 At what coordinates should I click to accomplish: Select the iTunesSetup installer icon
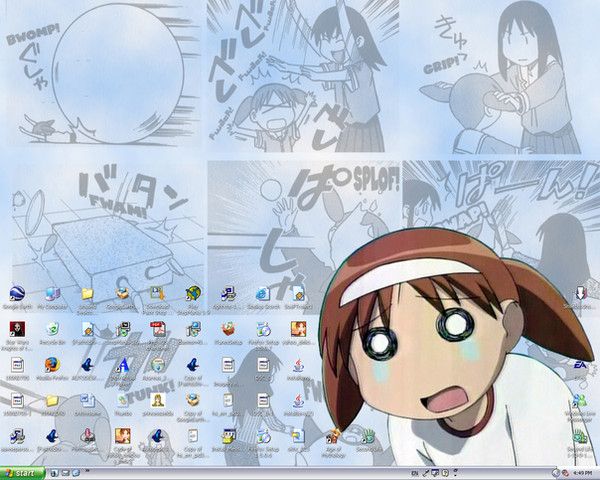(x=228, y=329)
